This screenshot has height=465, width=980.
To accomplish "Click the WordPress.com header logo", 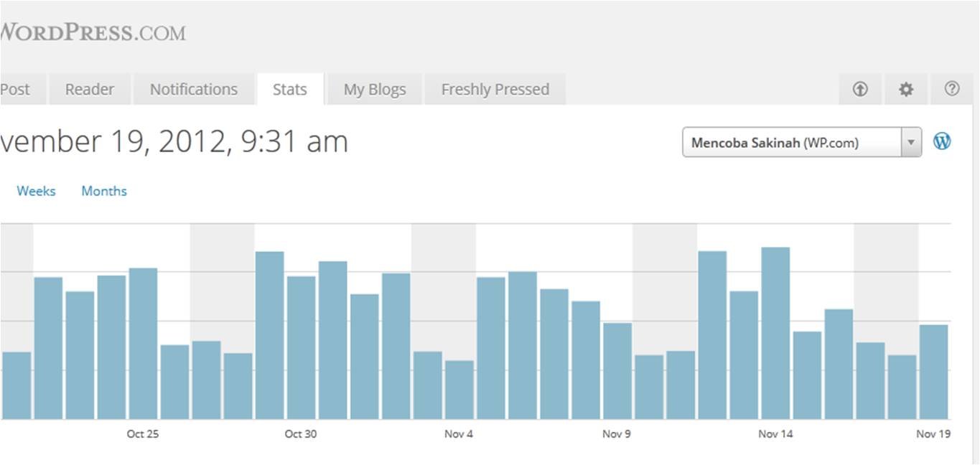I will click(x=93, y=32).
